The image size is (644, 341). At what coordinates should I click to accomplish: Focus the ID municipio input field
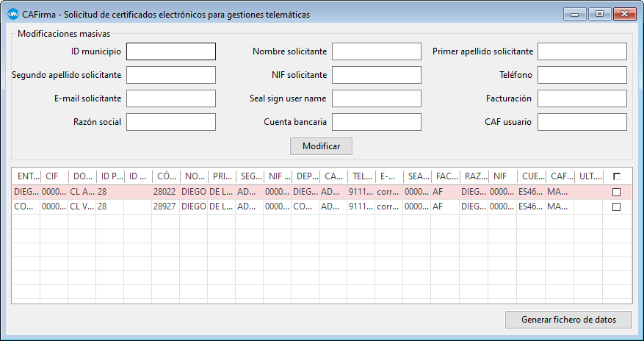(171, 51)
